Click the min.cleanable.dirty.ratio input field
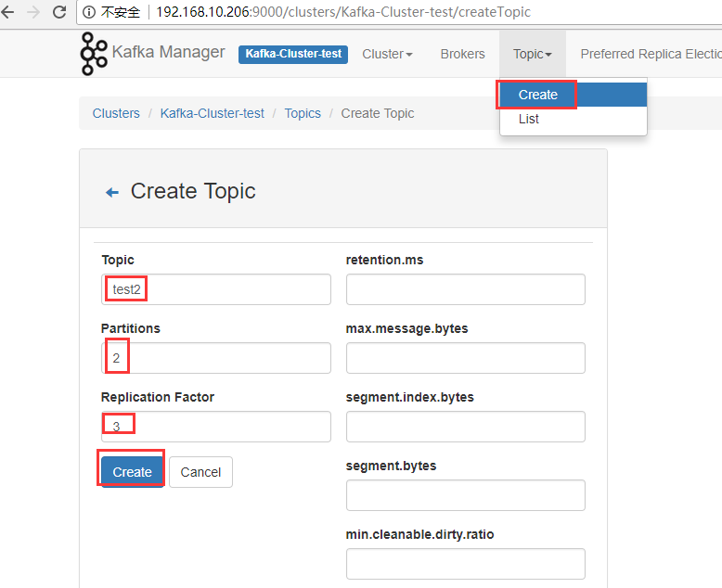 pyautogui.click(x=466, y=564)
